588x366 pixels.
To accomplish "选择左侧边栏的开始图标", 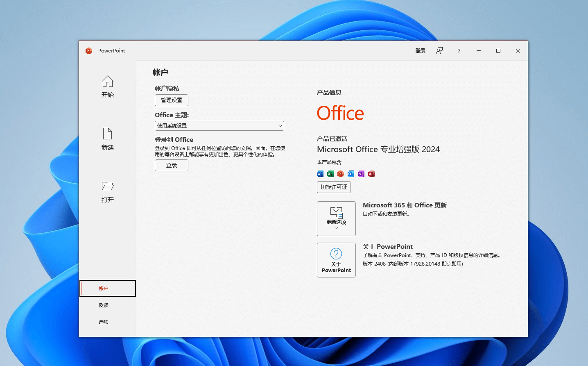I will coord(107,86).
